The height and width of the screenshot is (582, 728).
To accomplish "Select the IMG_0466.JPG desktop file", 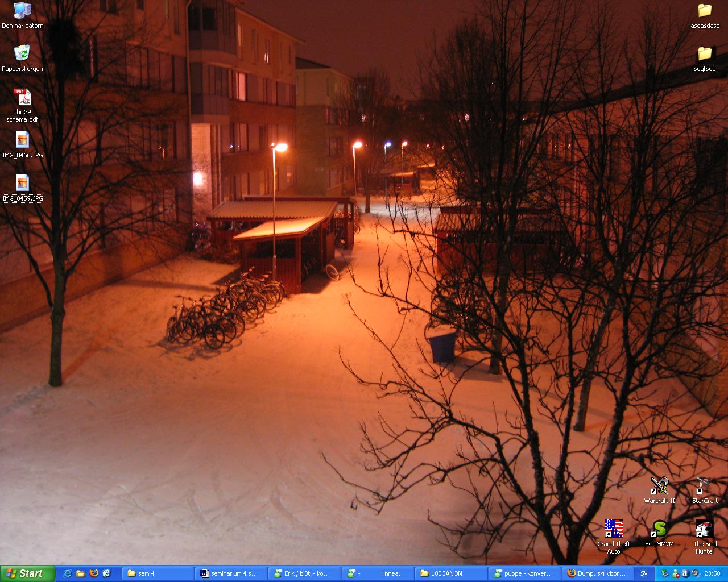I will pyautogui.click(x=22, y=140).
